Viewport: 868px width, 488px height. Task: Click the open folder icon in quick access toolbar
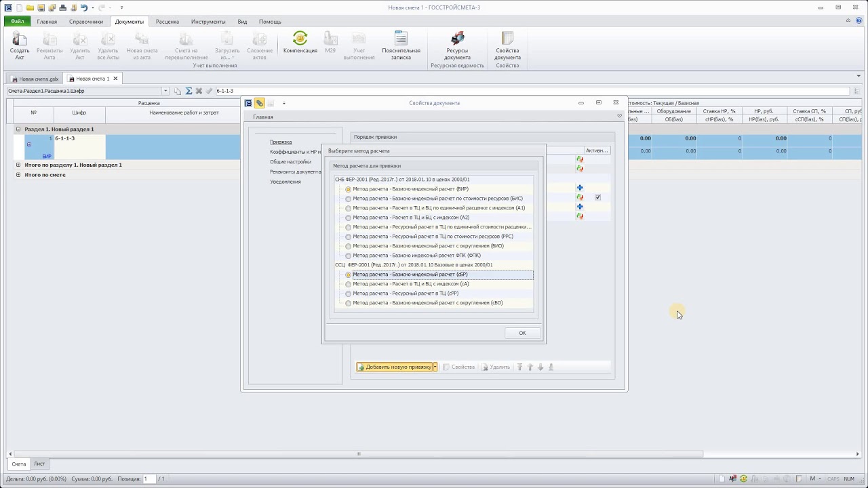30,7
